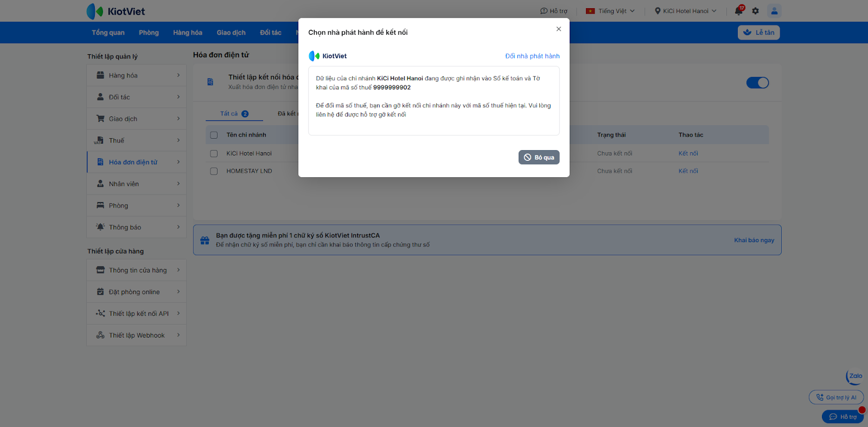The width and height of the screenshot is (868, 427).
Task: Toggle the e-invoice connection switch
Action: pyautogui.click(x=758, y=83)
